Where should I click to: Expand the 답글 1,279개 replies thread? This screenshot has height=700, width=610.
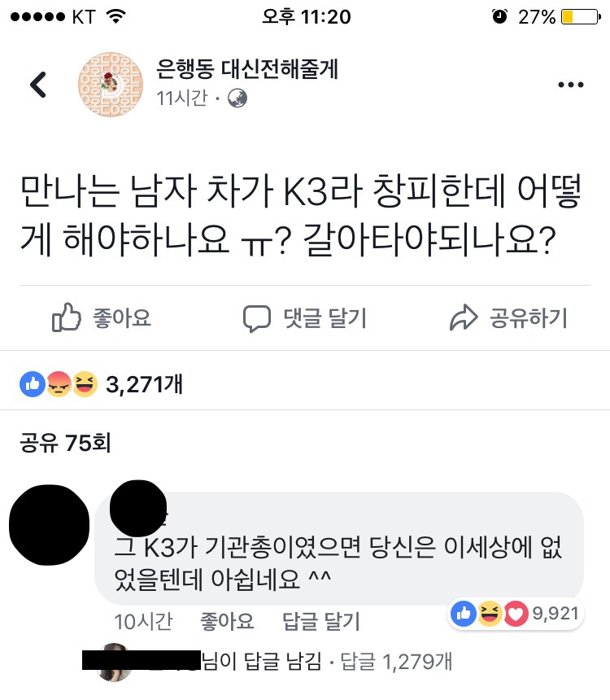click(396, 662)
